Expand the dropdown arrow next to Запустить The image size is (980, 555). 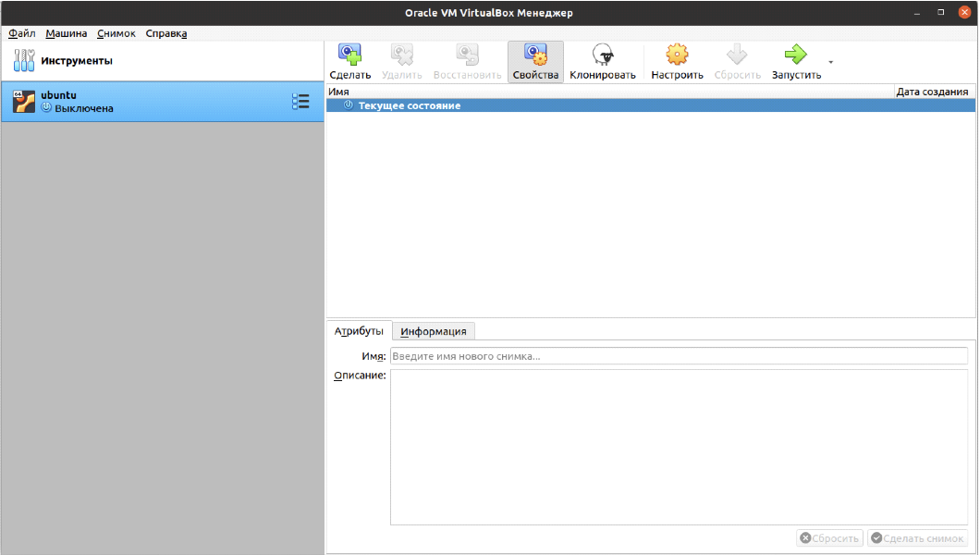point(830,62)
